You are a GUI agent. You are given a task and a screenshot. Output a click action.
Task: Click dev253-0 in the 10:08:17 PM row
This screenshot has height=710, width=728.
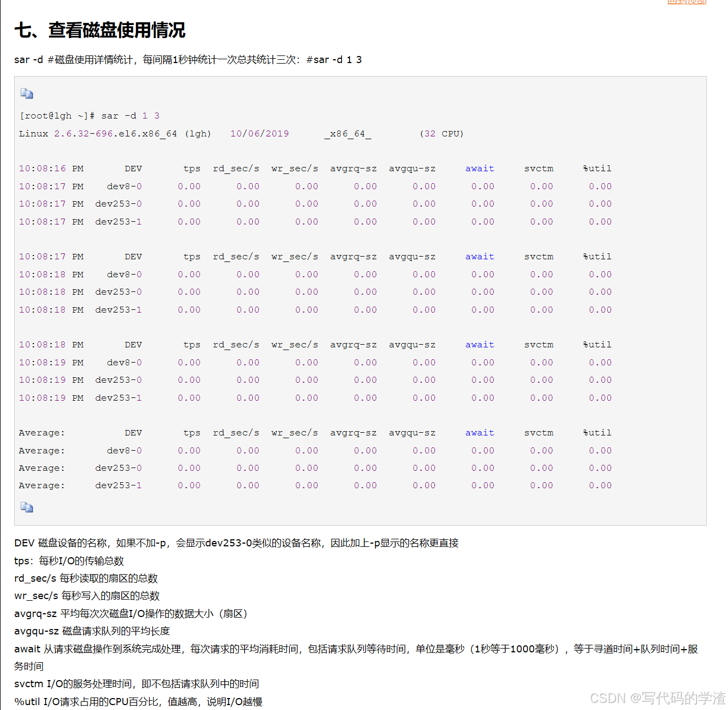click(x=119, y=204)
